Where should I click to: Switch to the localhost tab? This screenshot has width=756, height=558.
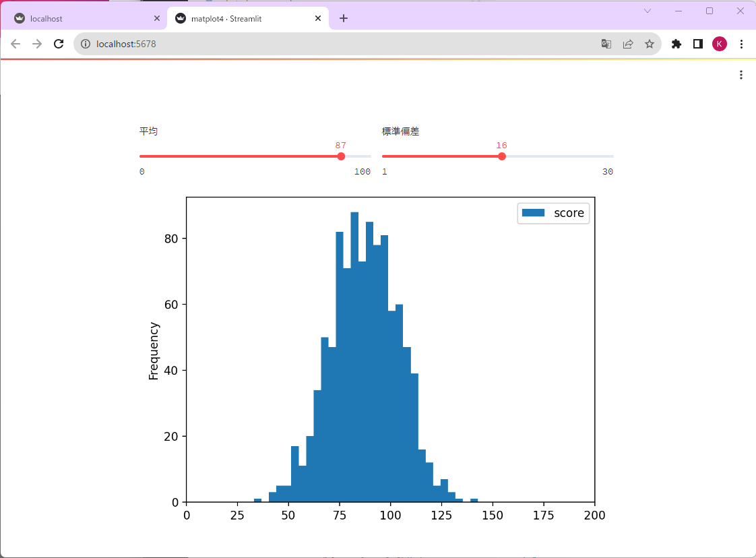(81, 18)
